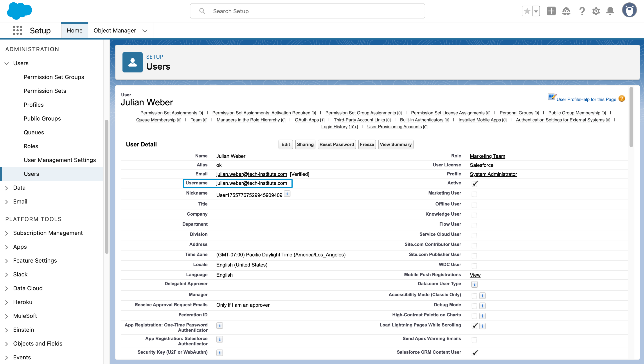The image size is (644, 364).
Task: Open the favorites list dropdown arrow
Action: point(536,11)
